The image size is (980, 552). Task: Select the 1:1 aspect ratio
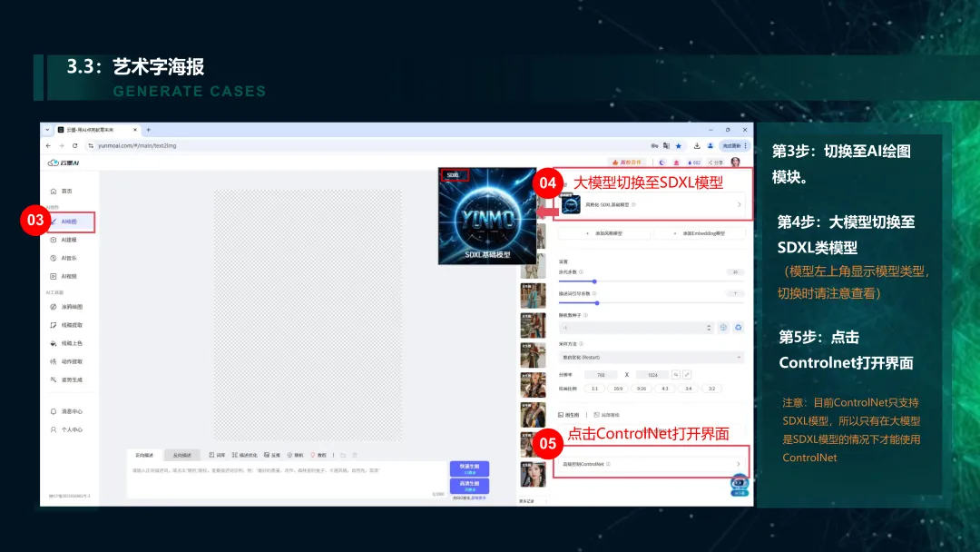coord(594,389)
